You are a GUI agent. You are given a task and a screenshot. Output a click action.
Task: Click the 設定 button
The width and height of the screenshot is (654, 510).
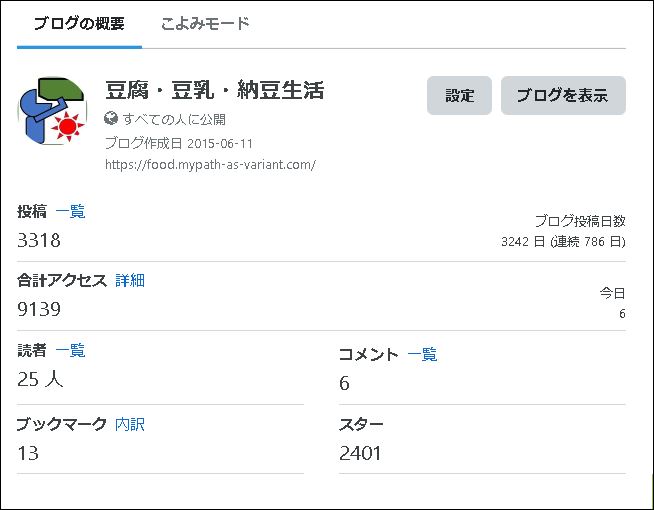click(x=459, y=95)
